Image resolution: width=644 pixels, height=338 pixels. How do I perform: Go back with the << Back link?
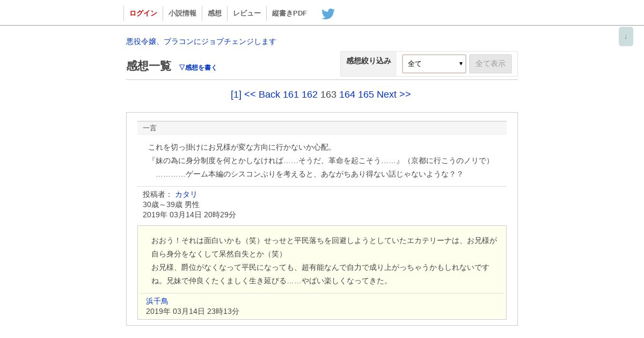[262, 94]
